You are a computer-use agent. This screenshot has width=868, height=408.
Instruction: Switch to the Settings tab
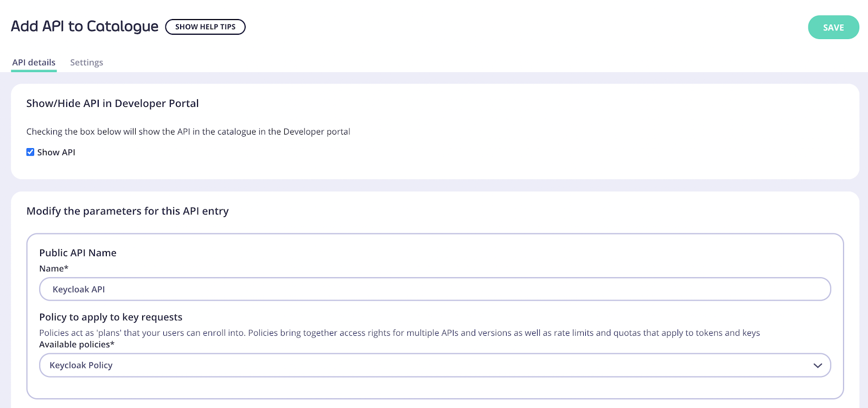tap(86, 62)
